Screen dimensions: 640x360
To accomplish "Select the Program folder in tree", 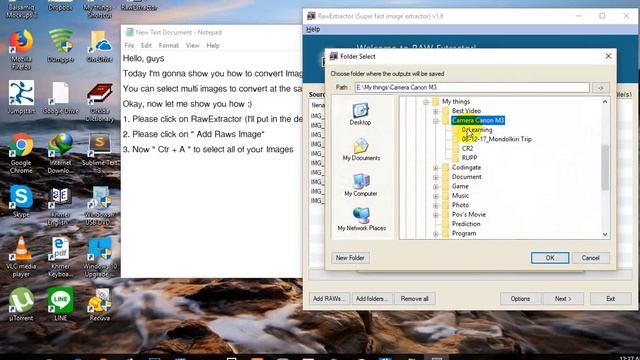I will [464, 233].
